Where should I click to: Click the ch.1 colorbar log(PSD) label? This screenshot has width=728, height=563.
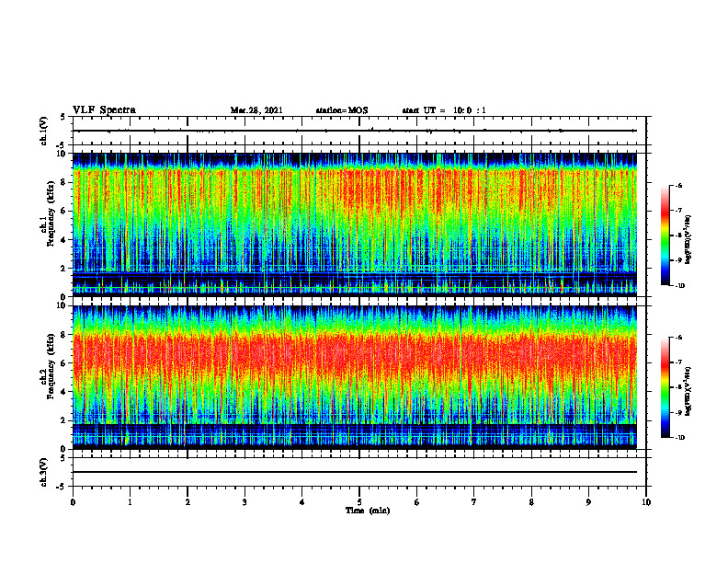[688, 239]
